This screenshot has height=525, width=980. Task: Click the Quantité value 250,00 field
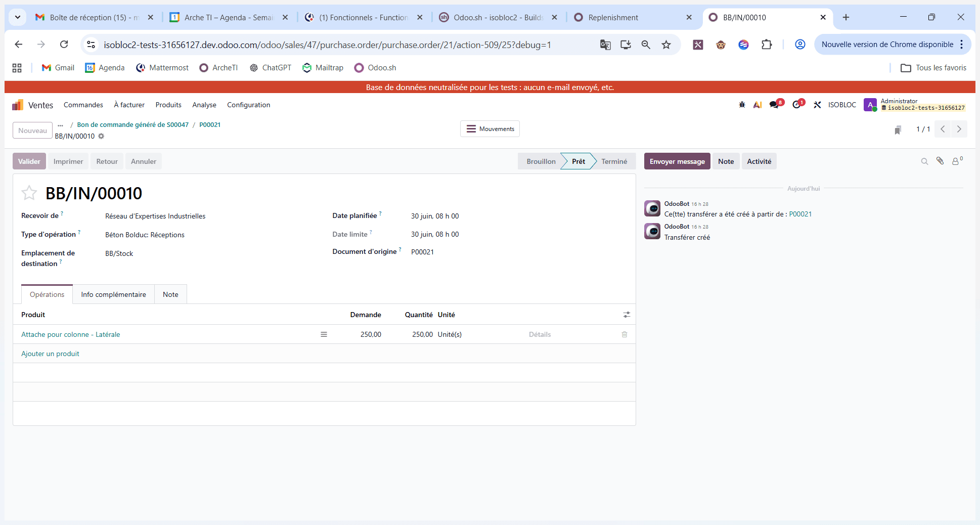(422, 334)
